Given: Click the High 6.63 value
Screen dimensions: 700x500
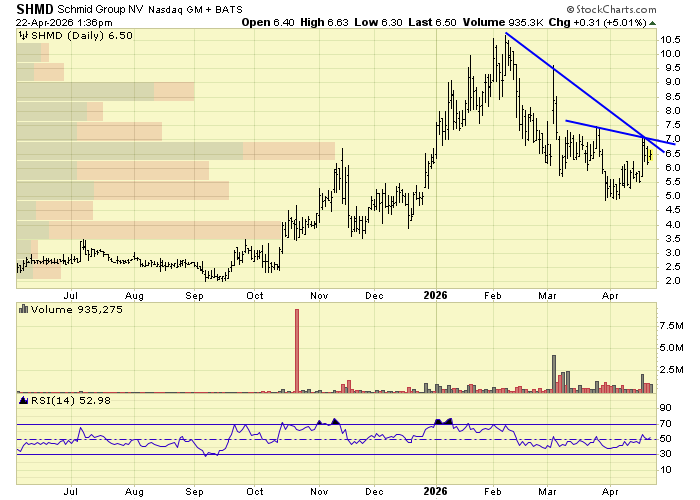Looking at the screenshot, I should pyautogui.click(x=324, y=22).
